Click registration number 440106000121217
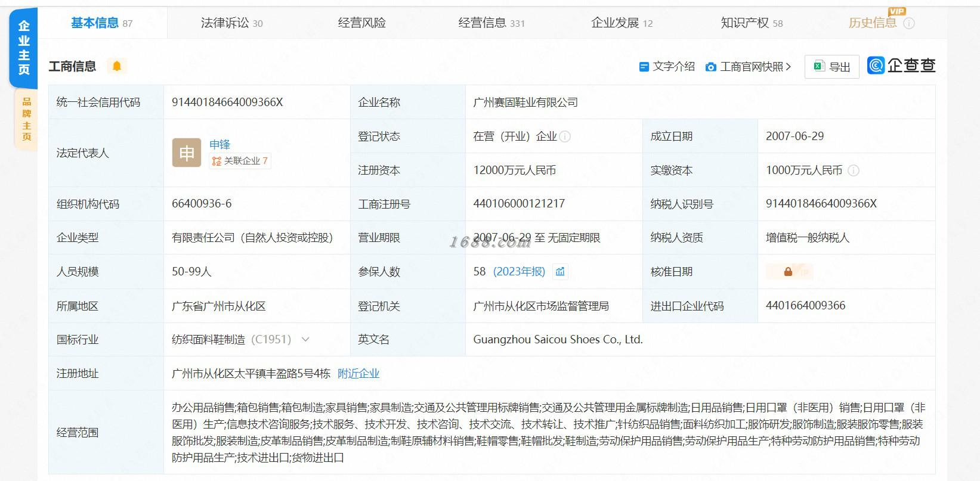The width and height of the screenshot is (980, 481). (519, 204)
